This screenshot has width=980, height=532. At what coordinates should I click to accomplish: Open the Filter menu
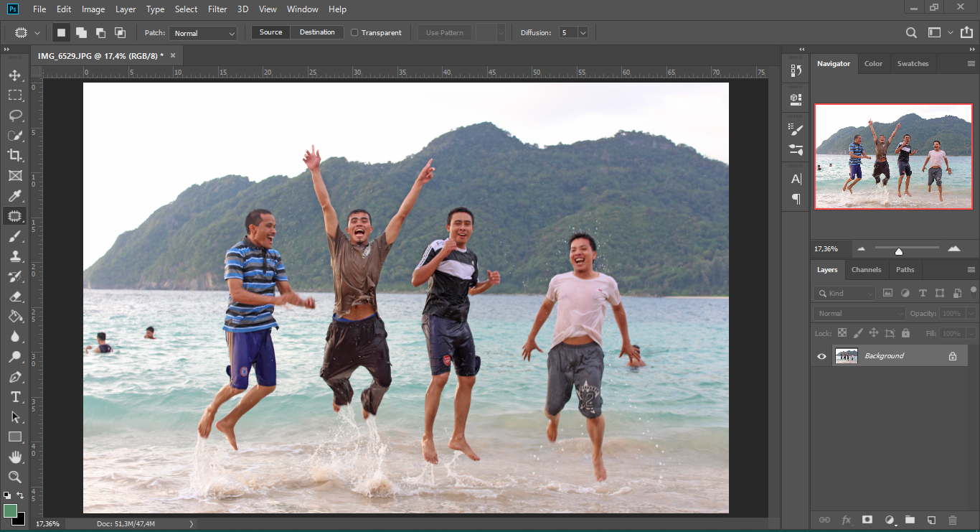(x=217, y=9)
